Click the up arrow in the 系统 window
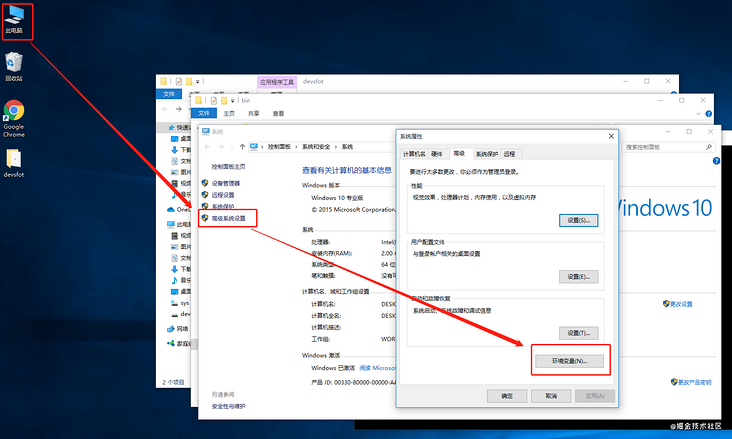 pyautogui.click(x=242, y=147)
